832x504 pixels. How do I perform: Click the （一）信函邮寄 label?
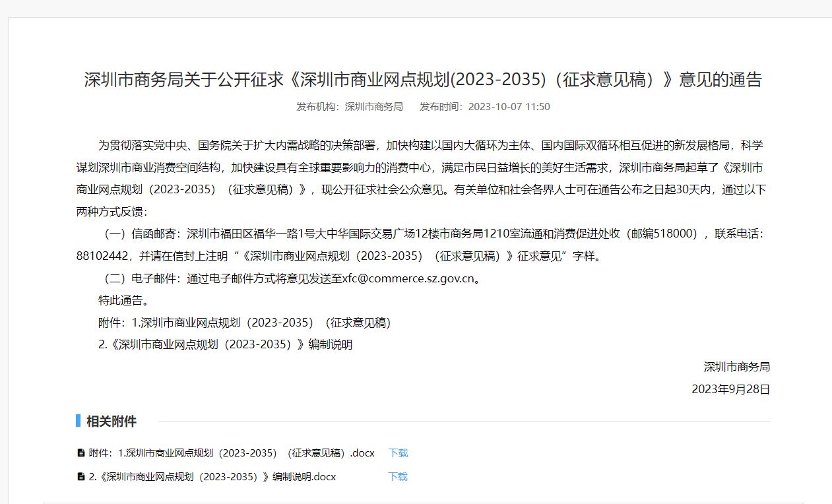(x=141, y=234)
